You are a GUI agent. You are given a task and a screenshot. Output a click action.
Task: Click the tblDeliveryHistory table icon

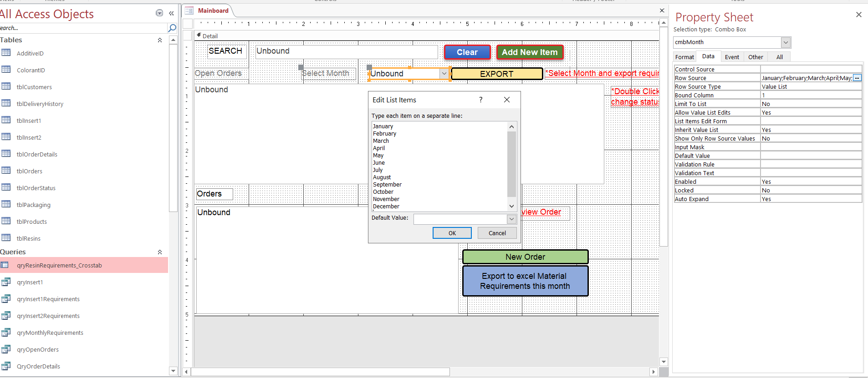(6, 103)
